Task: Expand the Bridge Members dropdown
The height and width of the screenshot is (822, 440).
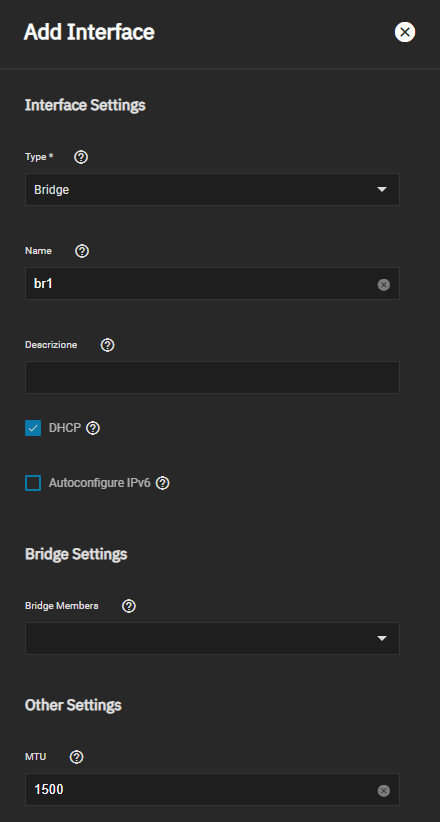Action: click(x=212, y=639)
